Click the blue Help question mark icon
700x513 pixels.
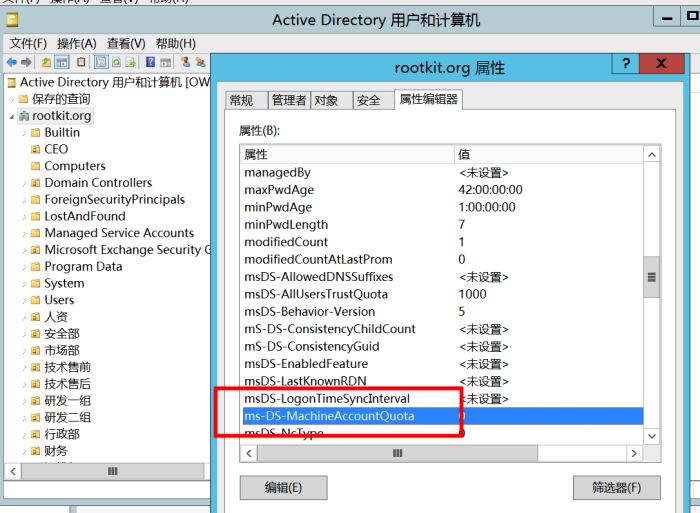(x=150, y=62)
